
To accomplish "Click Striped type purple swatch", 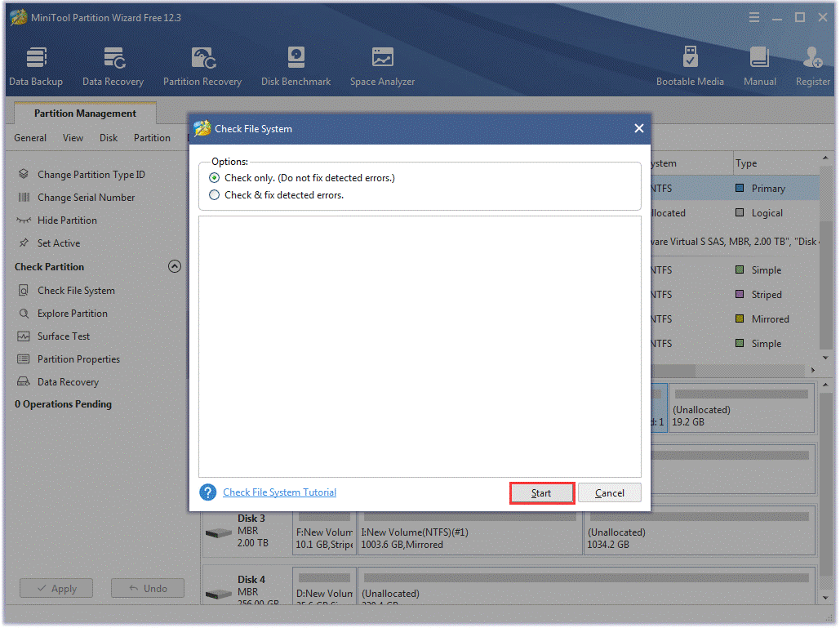I will click(x=740, y=294).
